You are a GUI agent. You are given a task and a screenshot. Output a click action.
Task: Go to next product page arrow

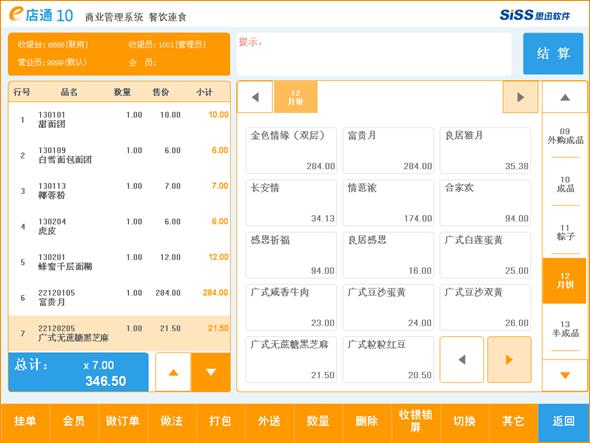tap(509, 360)
